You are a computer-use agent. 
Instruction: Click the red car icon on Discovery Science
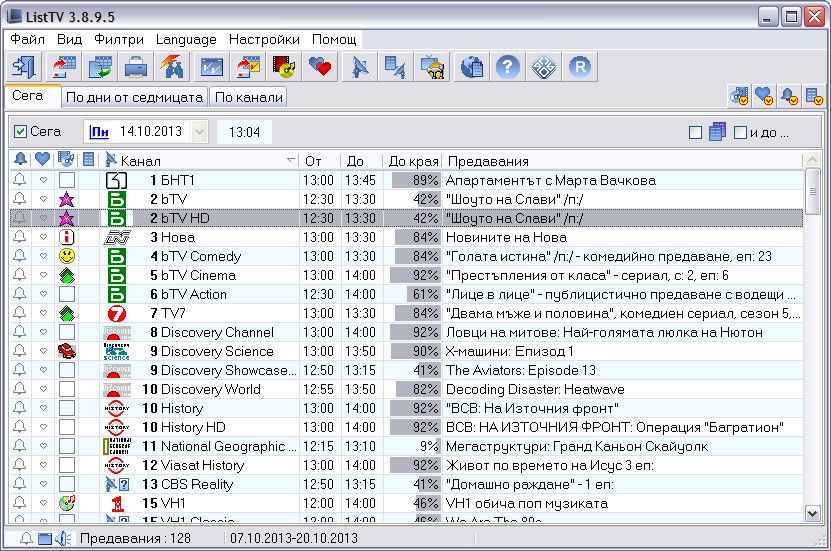point(67,351)
